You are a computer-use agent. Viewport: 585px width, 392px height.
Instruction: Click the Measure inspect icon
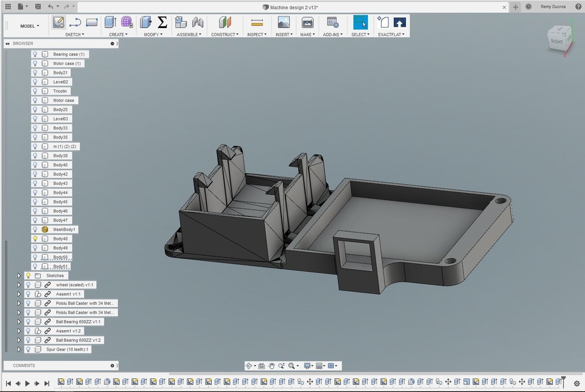[257, 23]
